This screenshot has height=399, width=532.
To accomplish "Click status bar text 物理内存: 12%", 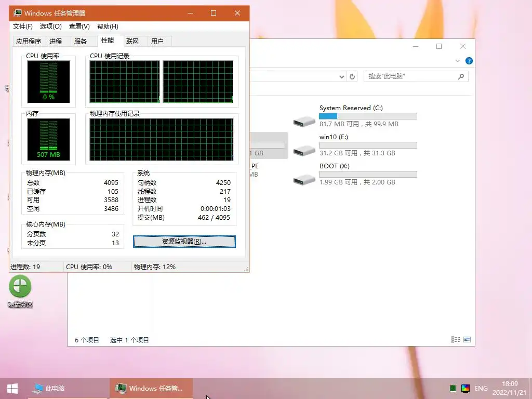I will pyautogui.click(x=155, y=267).
